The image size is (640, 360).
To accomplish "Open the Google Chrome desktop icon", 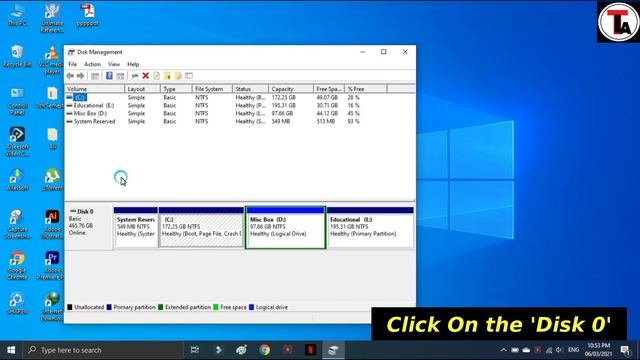I will pyautogui.click(x=17, y=265).
